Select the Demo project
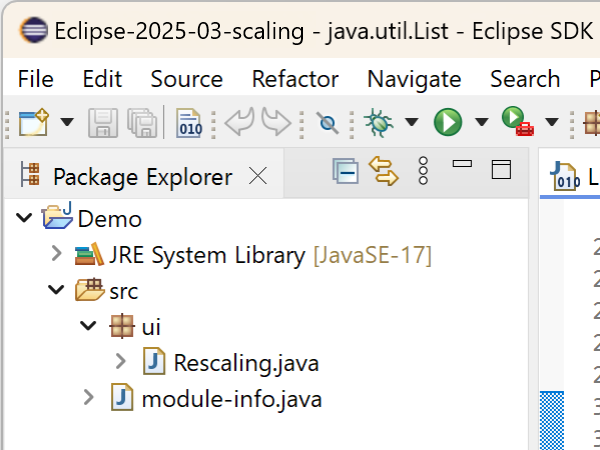The height and width of the screenshot is (450, 600). tap(110, 219)
